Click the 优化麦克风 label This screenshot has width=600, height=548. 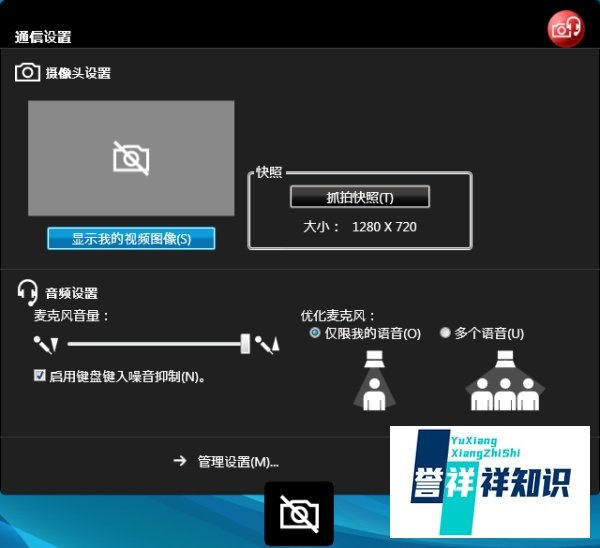[x=337, y=316]
